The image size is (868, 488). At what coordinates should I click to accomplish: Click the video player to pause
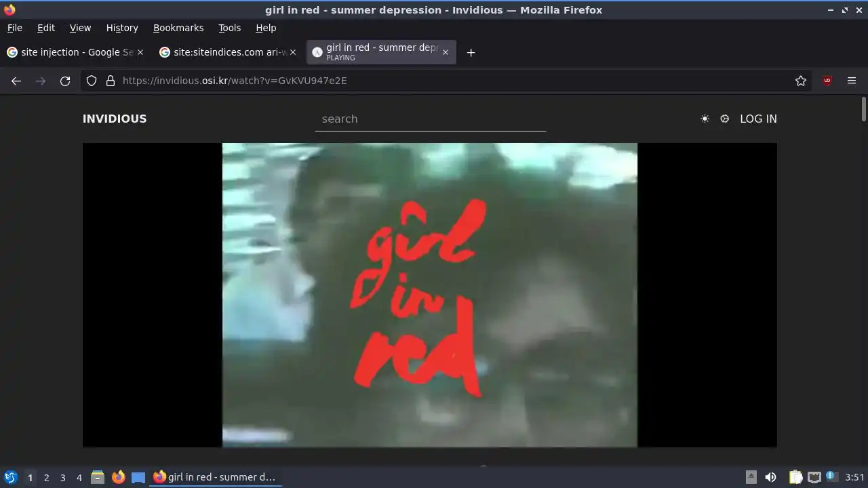click(x=430, y=295)
